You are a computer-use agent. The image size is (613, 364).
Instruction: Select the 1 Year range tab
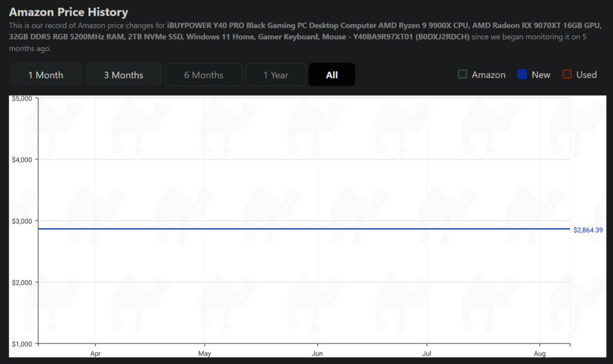pos(275,75)
